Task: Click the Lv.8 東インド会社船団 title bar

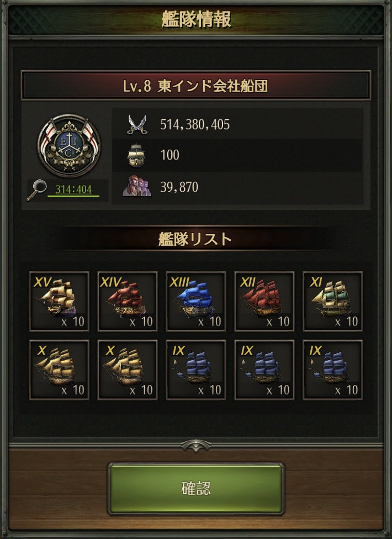Action: coord(196,86)
